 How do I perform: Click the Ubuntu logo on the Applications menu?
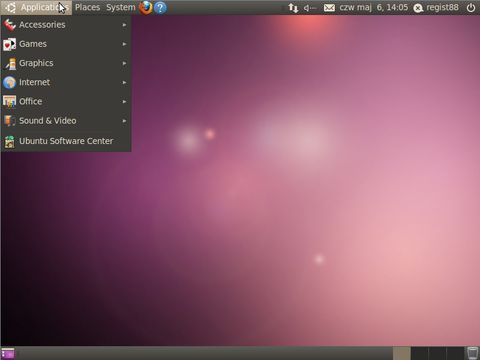pyautogui.click(x=10, y=8)
